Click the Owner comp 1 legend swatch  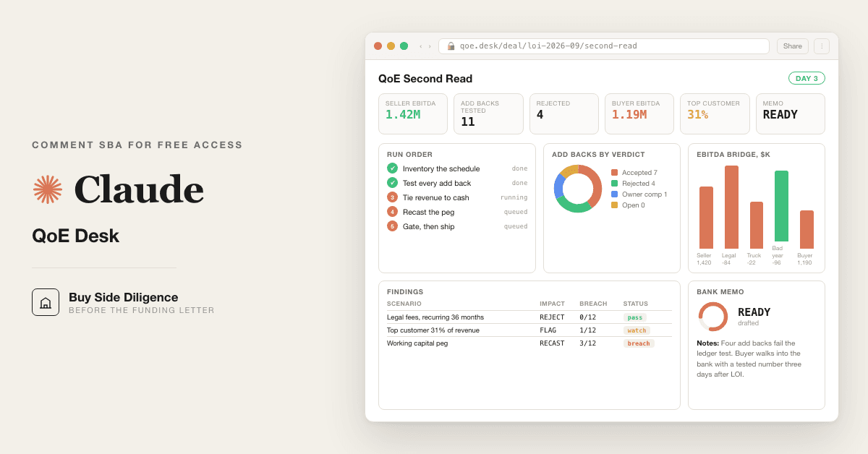(615, 194)
